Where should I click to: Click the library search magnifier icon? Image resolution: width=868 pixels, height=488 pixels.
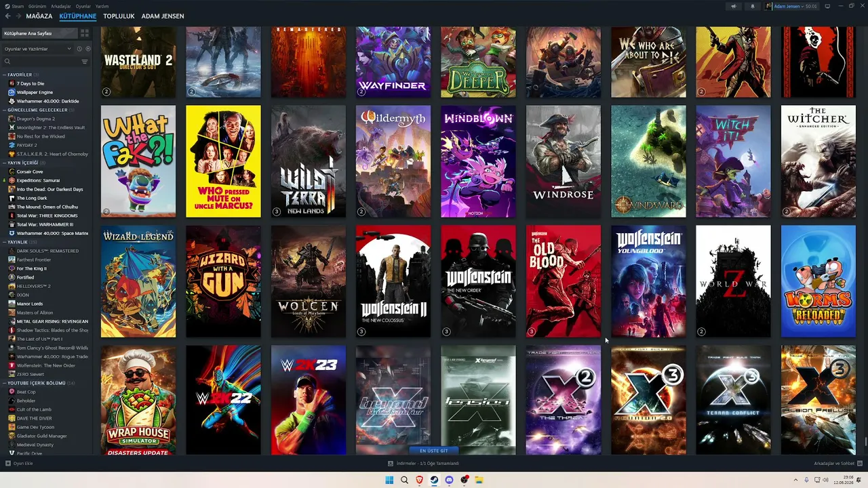[x=7, y=62]
